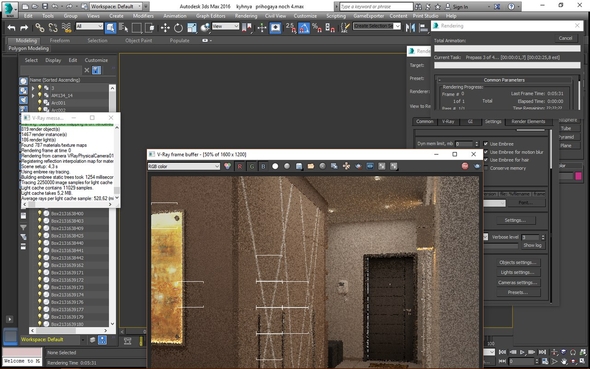Open the Rendering menu

click(246, 16)
